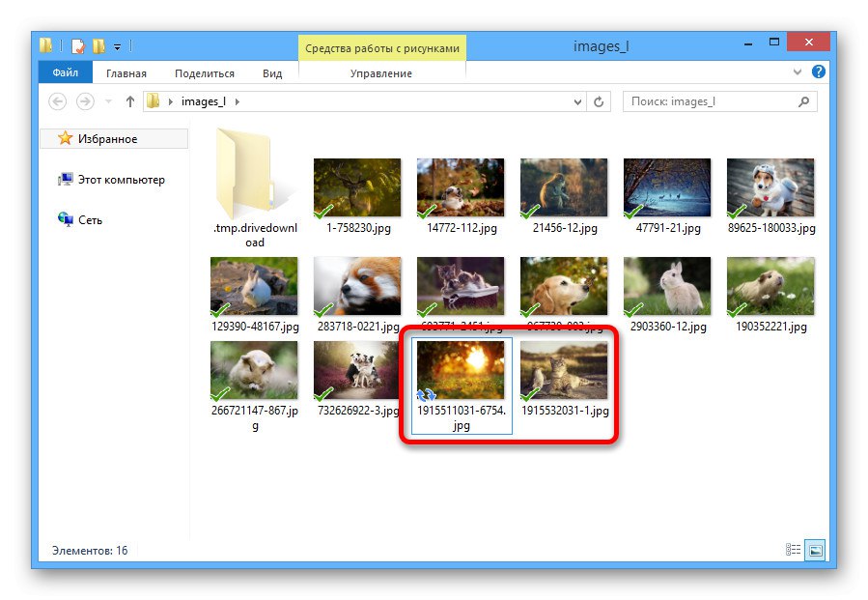Image resolution: width=868 pixels, height=600 pixels.
Task: Click the Back navigation arrow
Action: pos(60,101)
